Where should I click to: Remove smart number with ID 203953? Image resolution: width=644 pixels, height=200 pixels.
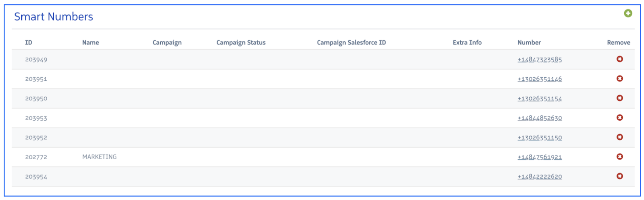click(619, 118)
